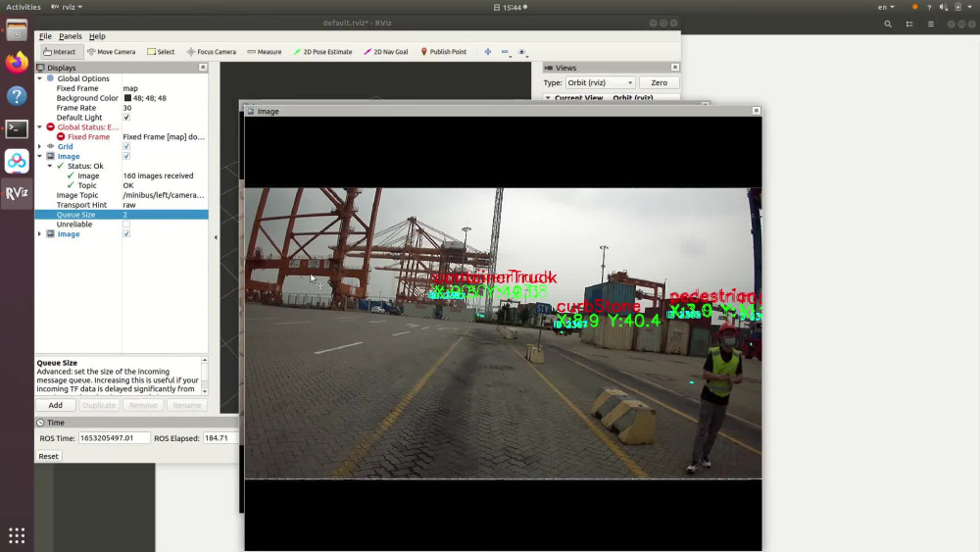This screenshot has height=552, width=980.
Task: Open the rviz application menu in top bar
Action: pyautogui.click(x=67, y=7)
